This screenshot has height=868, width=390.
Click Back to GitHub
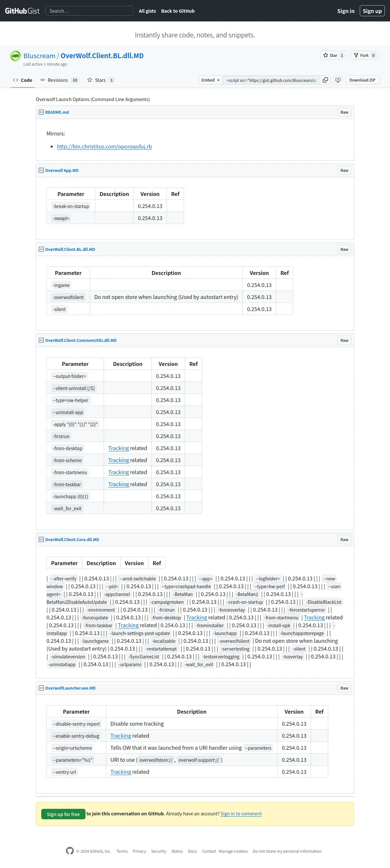[178, 11]
